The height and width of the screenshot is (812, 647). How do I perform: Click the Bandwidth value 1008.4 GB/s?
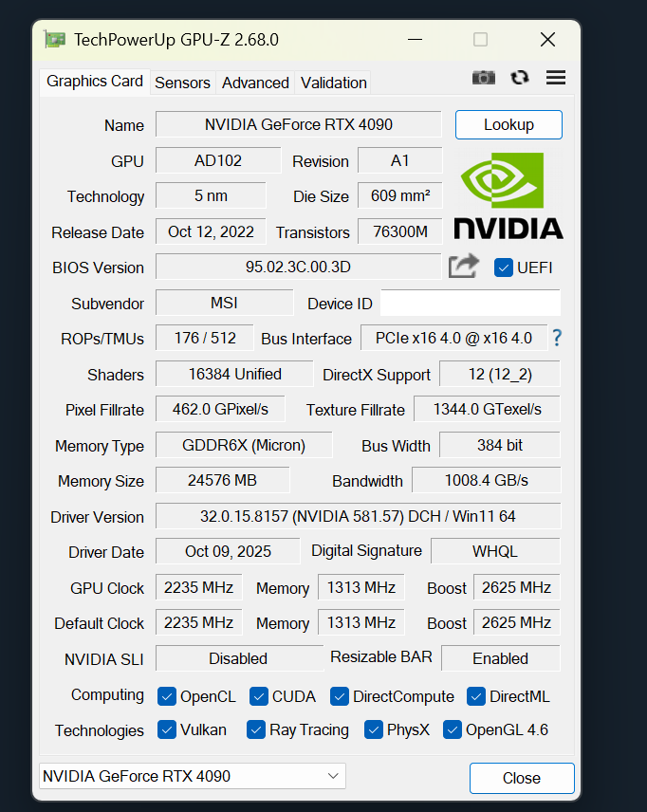point(487,480)
